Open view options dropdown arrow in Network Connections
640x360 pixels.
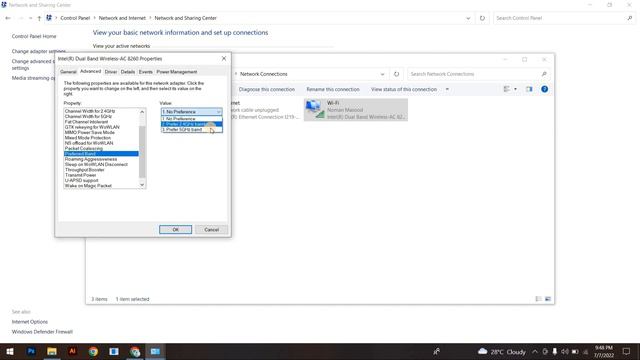click(x=515, y=89)
